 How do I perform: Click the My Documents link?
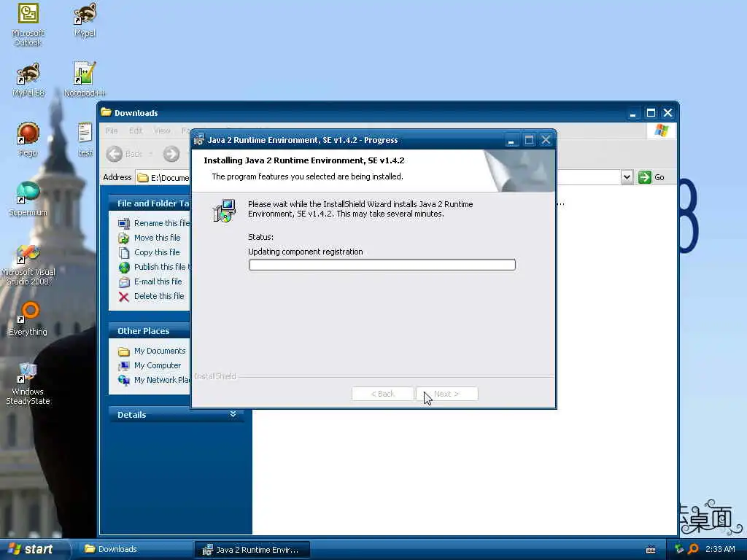pos(160,351)
